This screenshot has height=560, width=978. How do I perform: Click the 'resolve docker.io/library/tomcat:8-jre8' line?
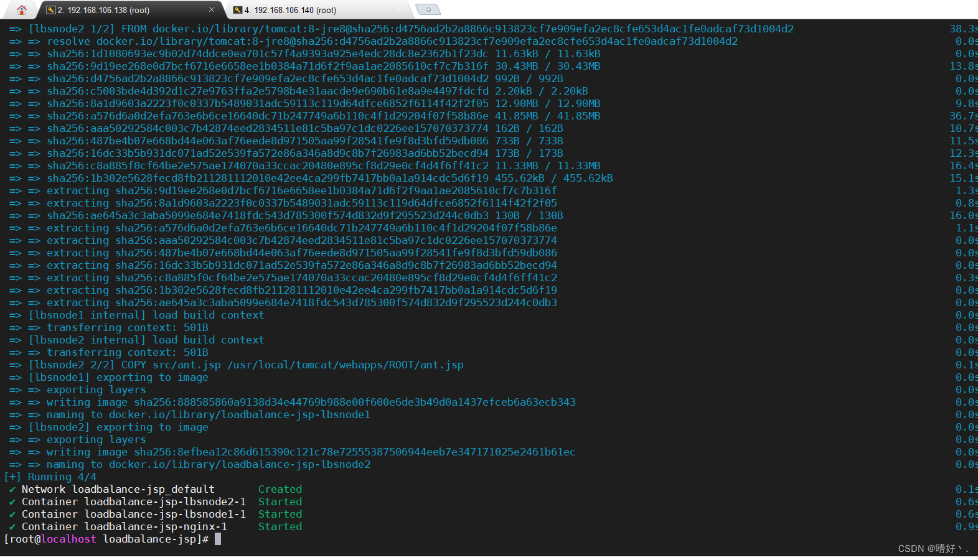coord(374,41)
